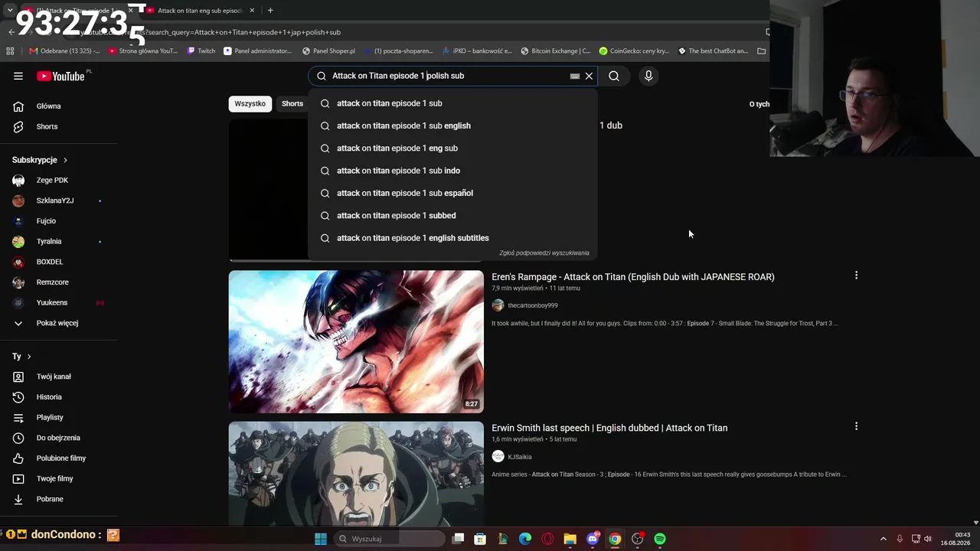Open File Explorer from the taskbar

point(570,539)
